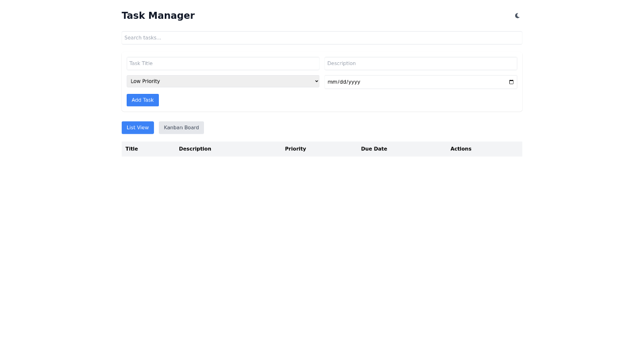Toggle dark mode with the moon icon
The height and width of the screenshot is (338, 644).
[516, 16]
